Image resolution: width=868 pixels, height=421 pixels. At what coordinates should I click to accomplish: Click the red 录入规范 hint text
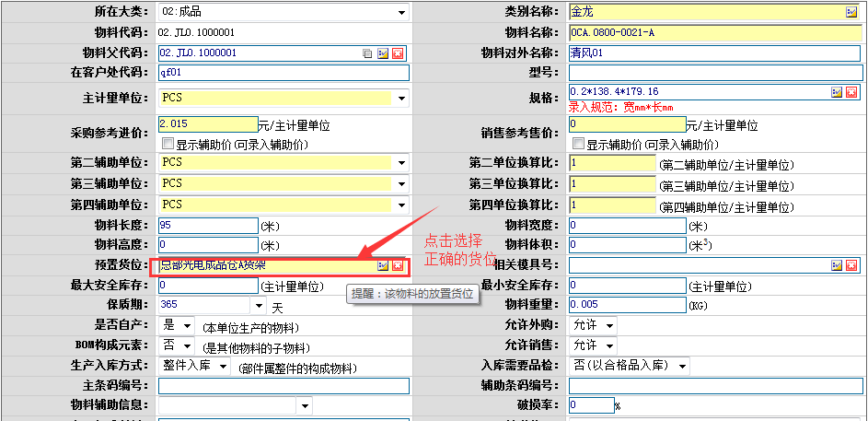coord(620,108)
